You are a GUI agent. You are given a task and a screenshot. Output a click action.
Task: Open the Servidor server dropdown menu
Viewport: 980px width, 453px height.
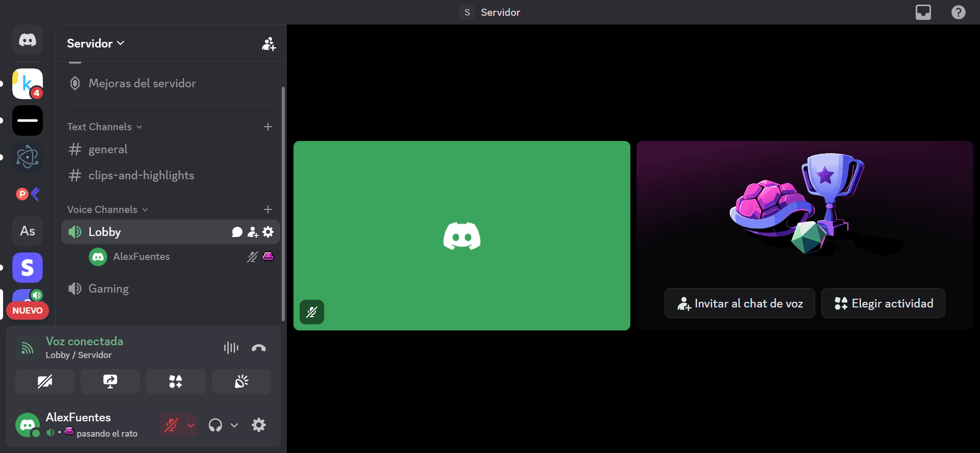coord(95,43)
